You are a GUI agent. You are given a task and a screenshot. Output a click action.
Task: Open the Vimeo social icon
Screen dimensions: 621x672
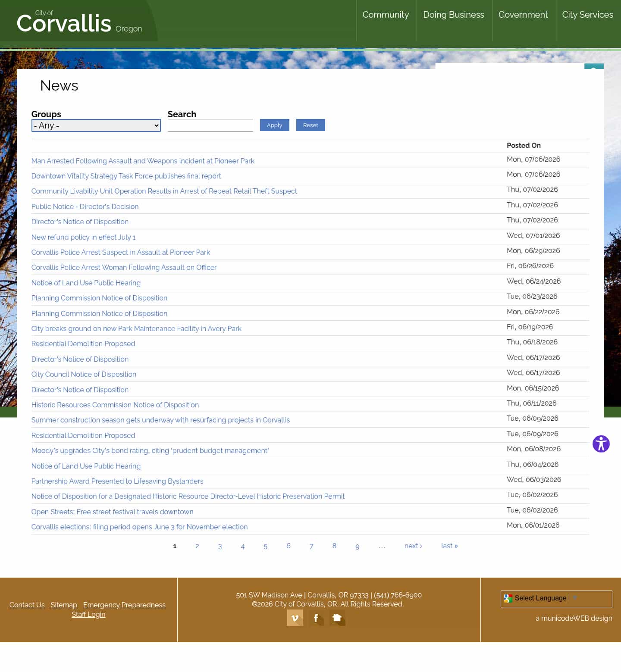295,618
